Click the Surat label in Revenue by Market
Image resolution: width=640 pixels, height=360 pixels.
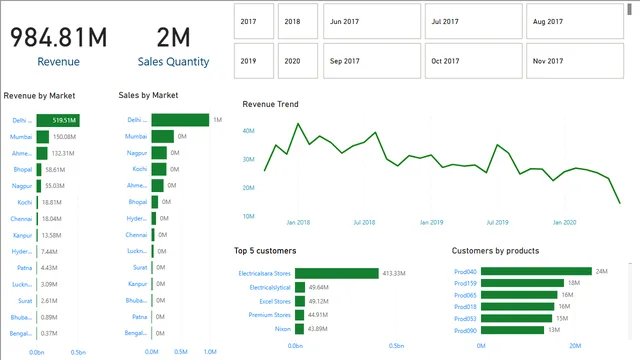pyautogui.click(x=25, y=301)
